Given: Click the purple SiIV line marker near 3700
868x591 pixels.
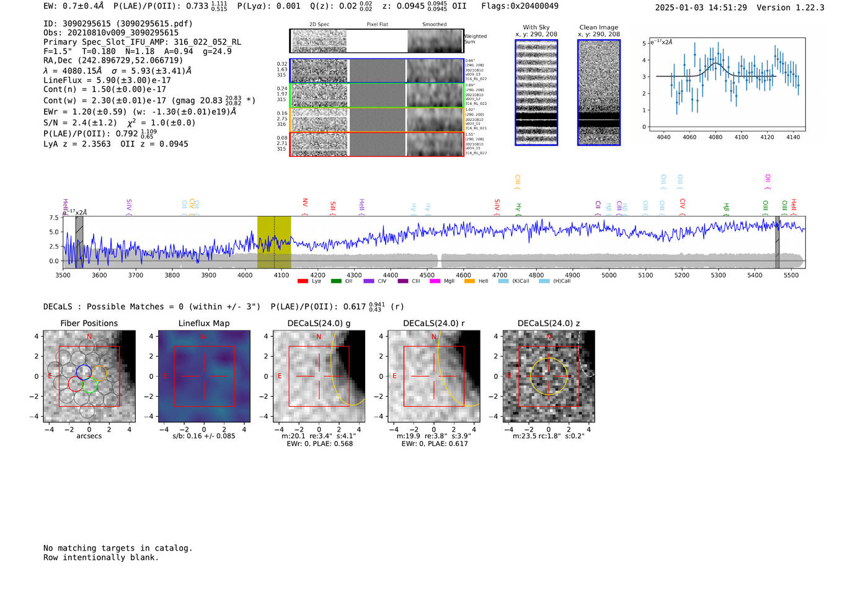Looking at the screenshot, I should click(128, 207).
